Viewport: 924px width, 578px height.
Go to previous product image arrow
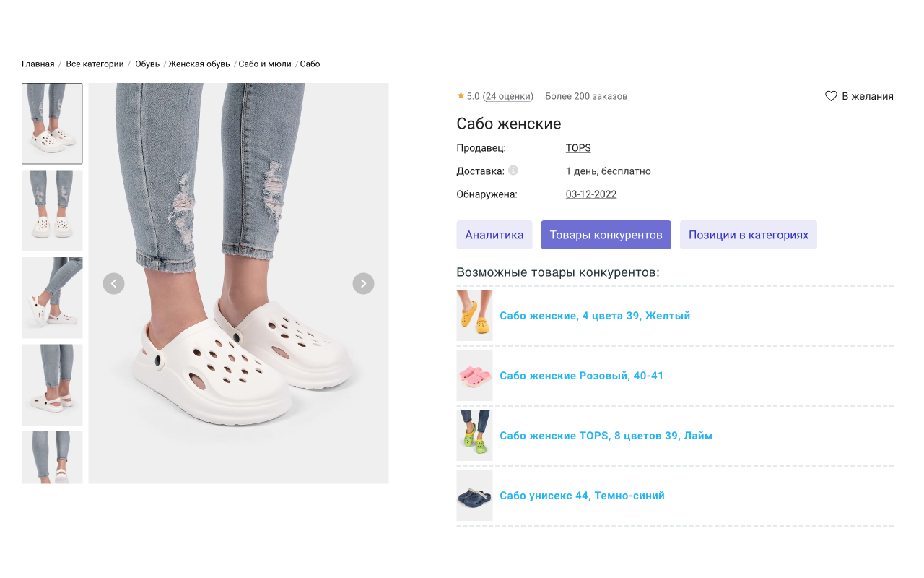[113, 283]
